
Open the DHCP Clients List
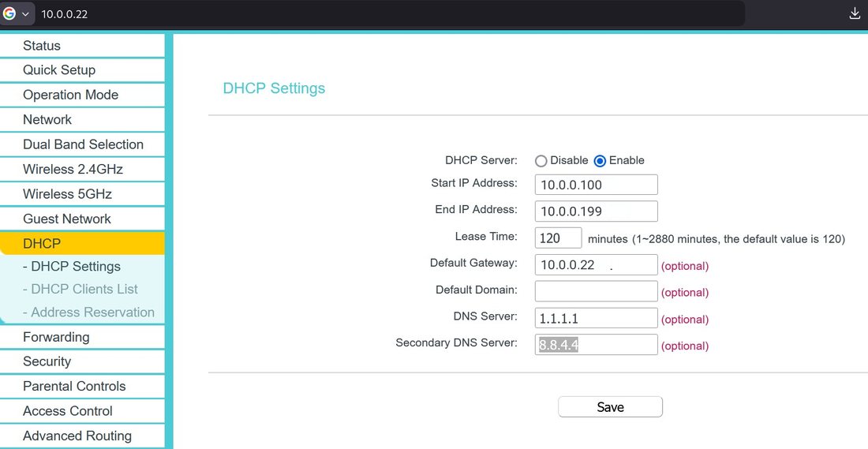(80, 289)
